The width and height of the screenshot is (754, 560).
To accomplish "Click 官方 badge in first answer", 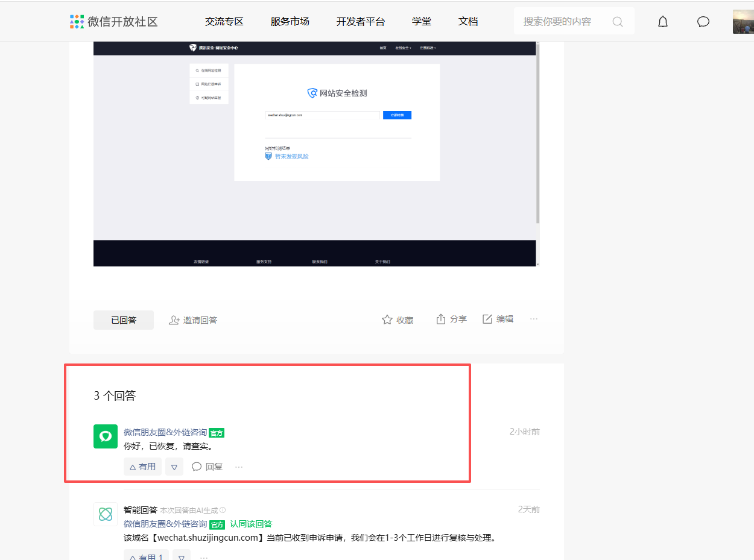I will [x=217, y=433].
